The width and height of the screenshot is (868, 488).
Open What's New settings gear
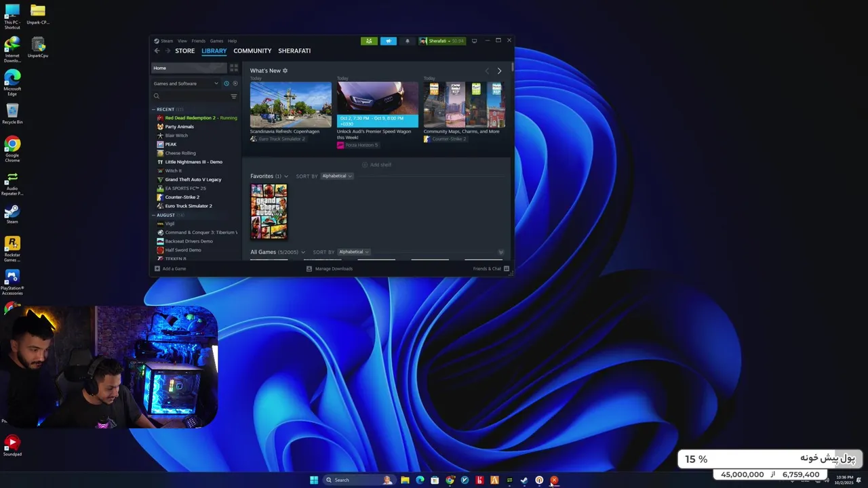tap(285, 70)
